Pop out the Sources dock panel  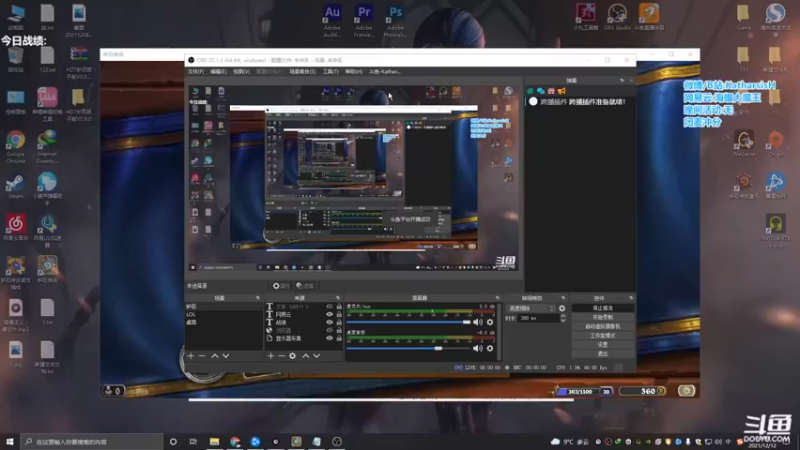coord(337,298)
